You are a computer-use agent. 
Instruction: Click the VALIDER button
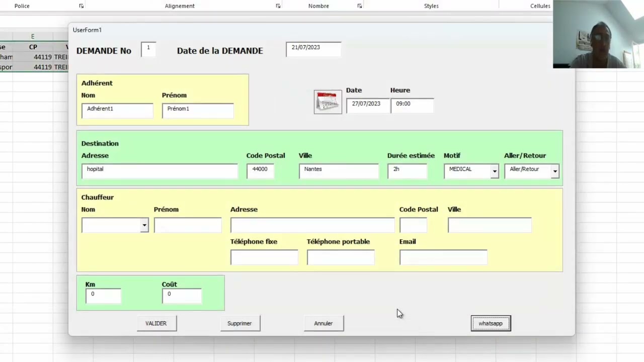coord(156,323)
